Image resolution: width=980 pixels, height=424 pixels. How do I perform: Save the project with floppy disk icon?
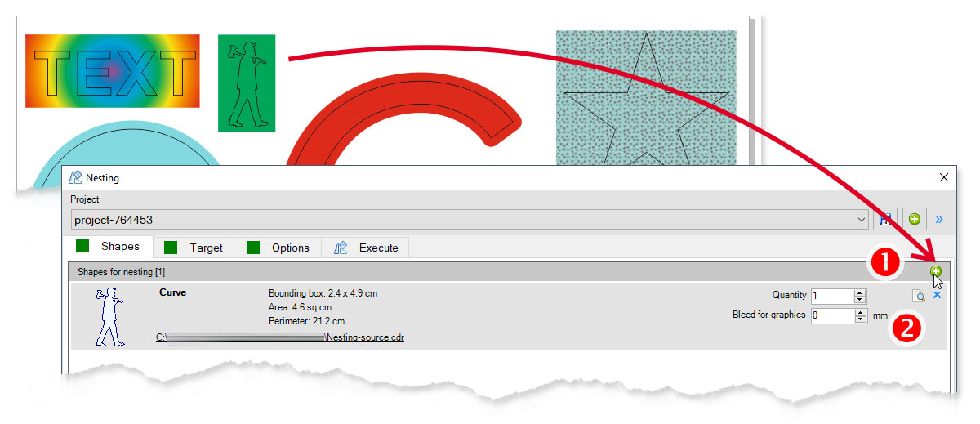pos(885,219)
